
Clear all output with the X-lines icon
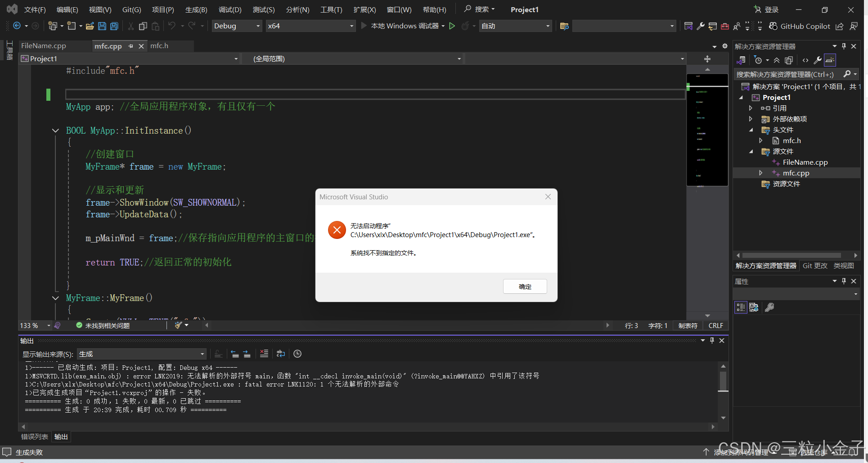(264, 354)
